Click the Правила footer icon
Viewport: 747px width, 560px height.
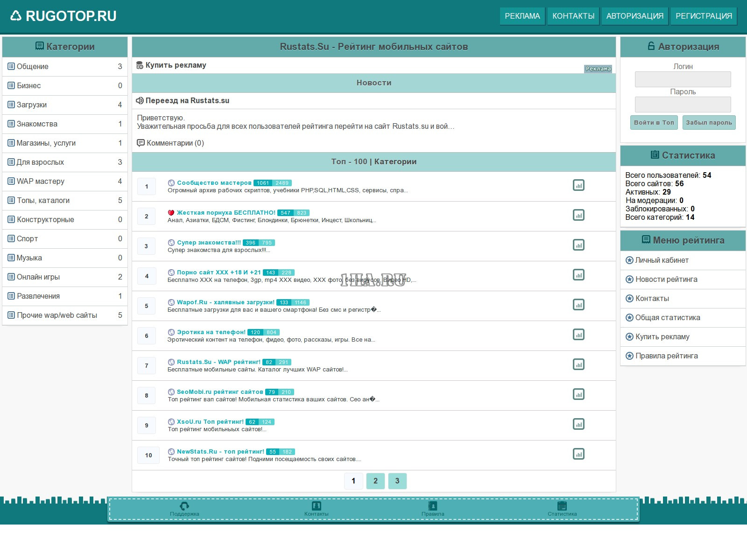(x=433, y=506)
